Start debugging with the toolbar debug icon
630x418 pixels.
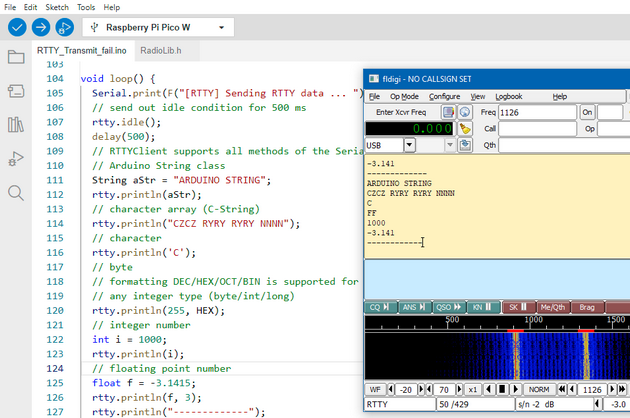coord(65,27)
